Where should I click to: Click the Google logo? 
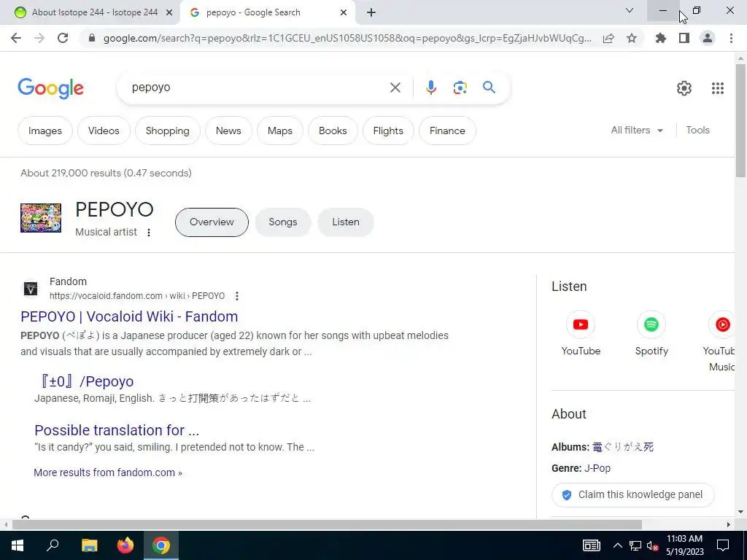click(50, 88)
